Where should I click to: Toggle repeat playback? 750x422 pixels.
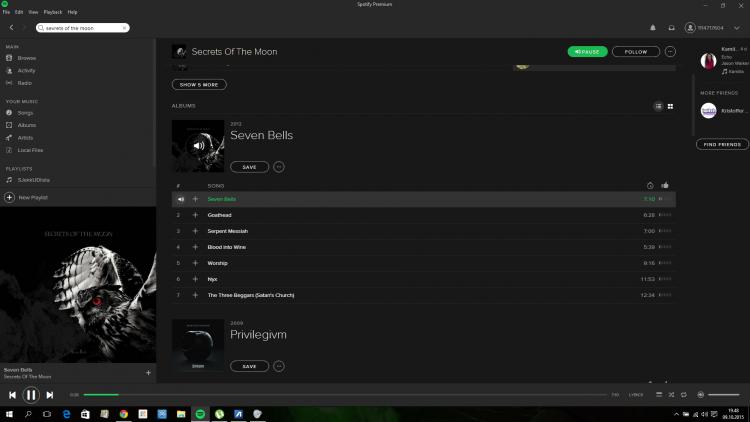tap(684, 395)
